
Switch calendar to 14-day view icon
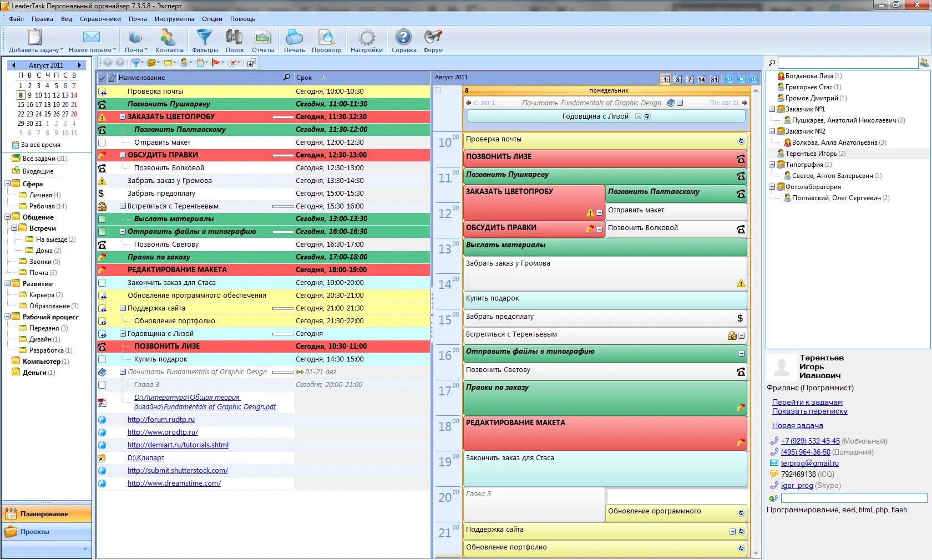[x=702, y=79]
